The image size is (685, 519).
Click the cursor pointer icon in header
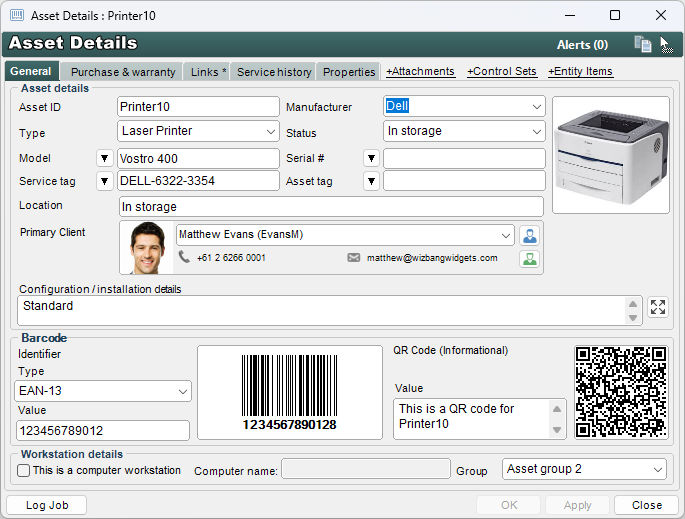pyautogui.click(x=666, y=45)
